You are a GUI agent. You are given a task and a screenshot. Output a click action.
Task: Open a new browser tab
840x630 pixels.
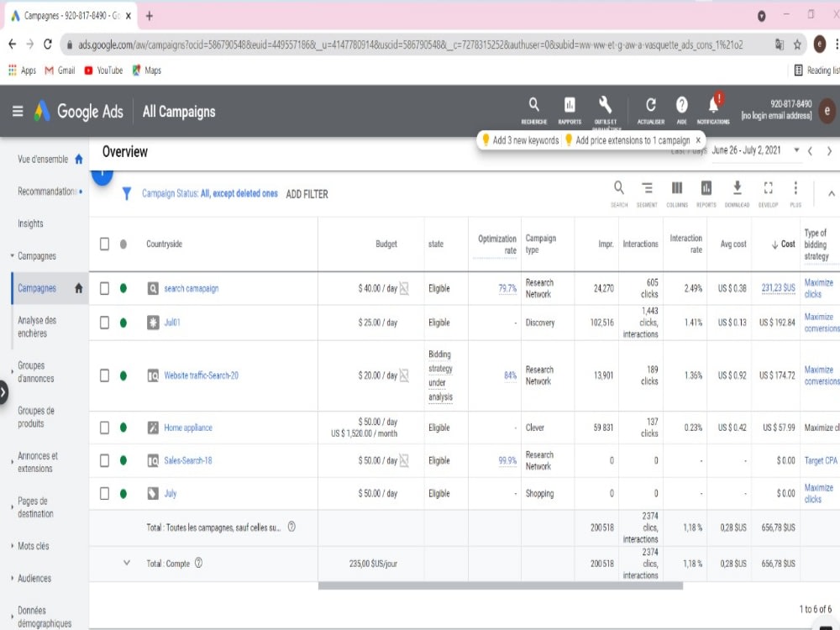[x=150, y=16]
